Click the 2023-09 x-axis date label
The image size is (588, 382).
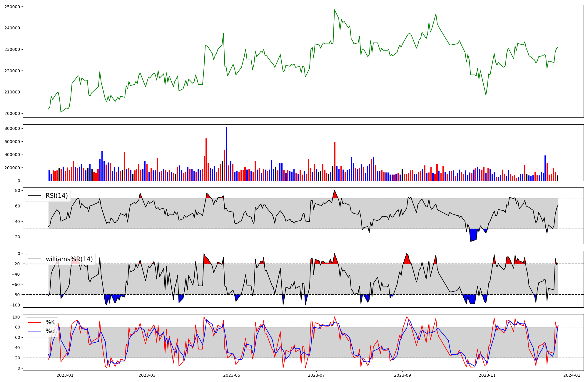[402, 375]
